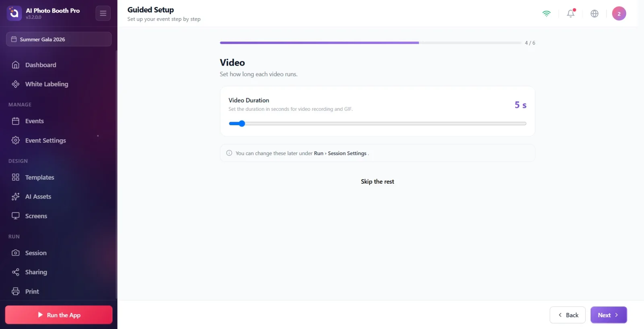Click the Video Duration label

[249, 100]
